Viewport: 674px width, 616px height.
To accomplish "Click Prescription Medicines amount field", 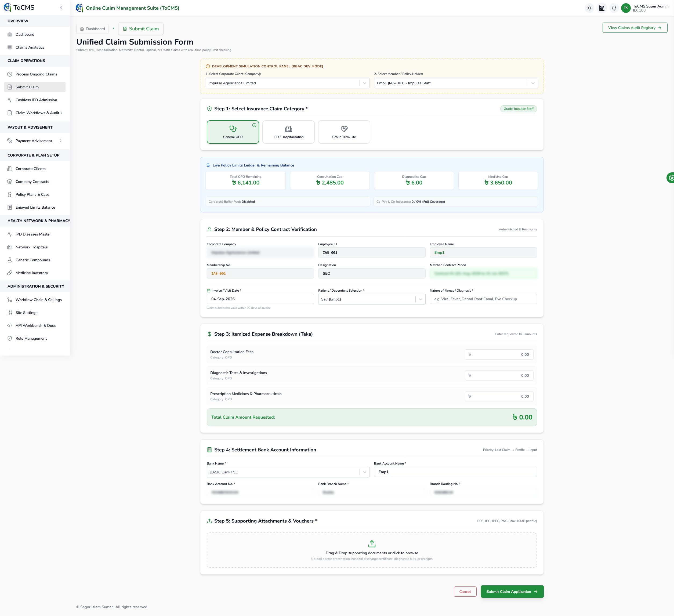I will point(499,396).
